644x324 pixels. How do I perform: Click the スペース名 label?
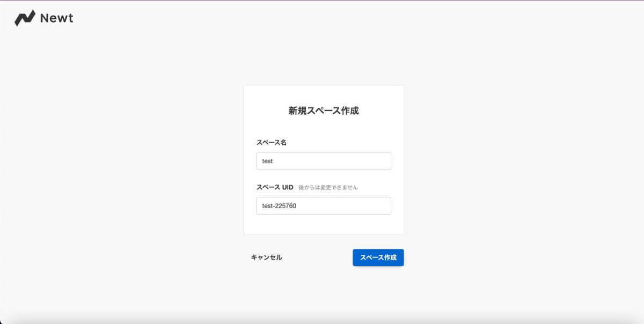272,143
